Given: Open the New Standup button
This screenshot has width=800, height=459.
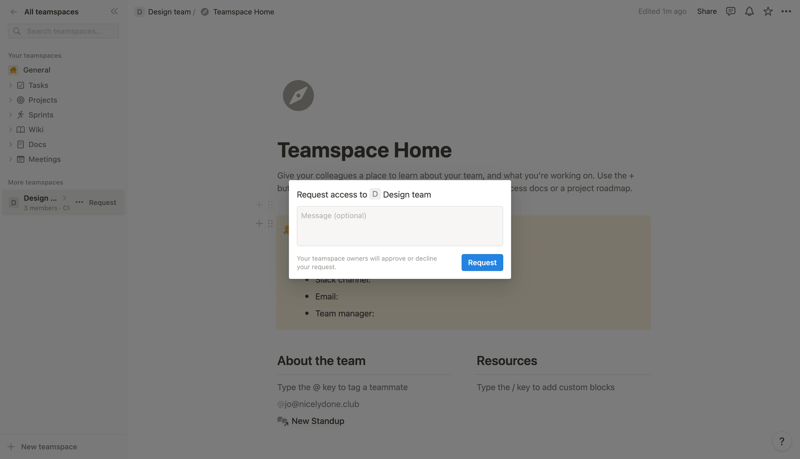Looking at the screenshot, I should click(x=311, y=421).
